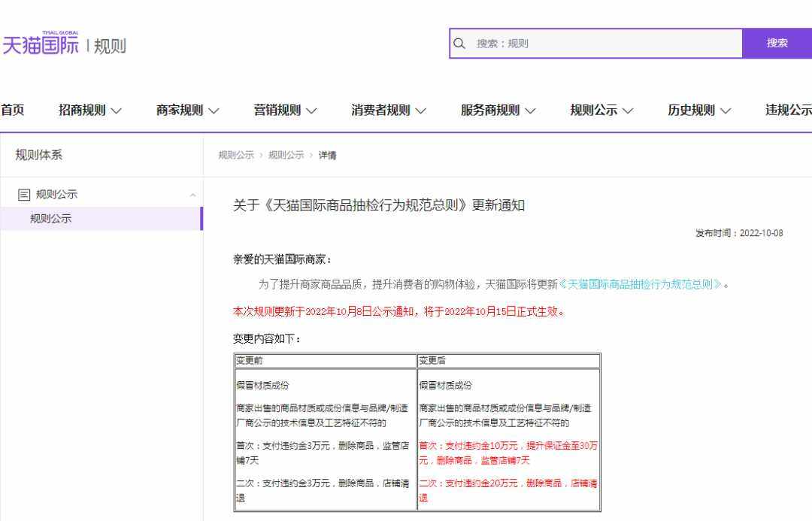
Task: Open the 招商规则 menu
Action: click(82, 110)
